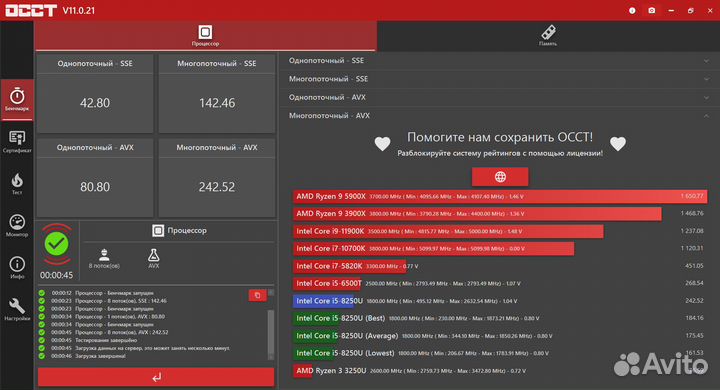Image resolution: width=720 pixels, height=390 pixels.
Task: Click the elapsed time 00:00:45 readout
Action: click(56, 275)
